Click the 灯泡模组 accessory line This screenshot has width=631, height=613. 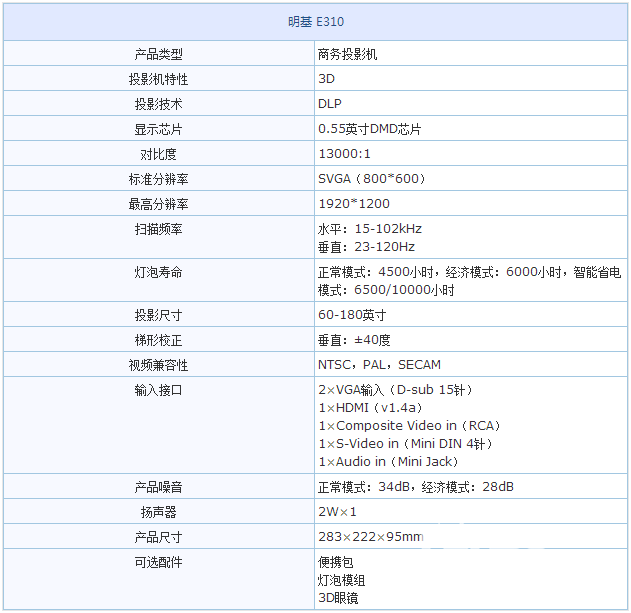tap(341, 580)
